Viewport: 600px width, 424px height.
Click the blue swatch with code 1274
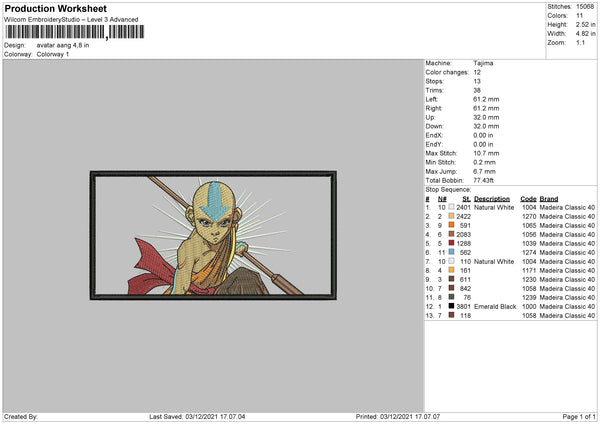pos(451,252)
